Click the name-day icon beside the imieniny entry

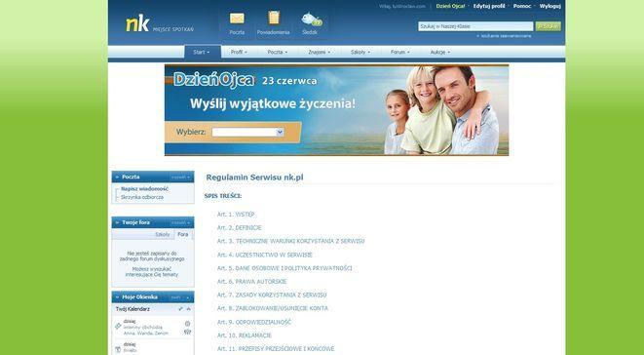click(118, 326)
